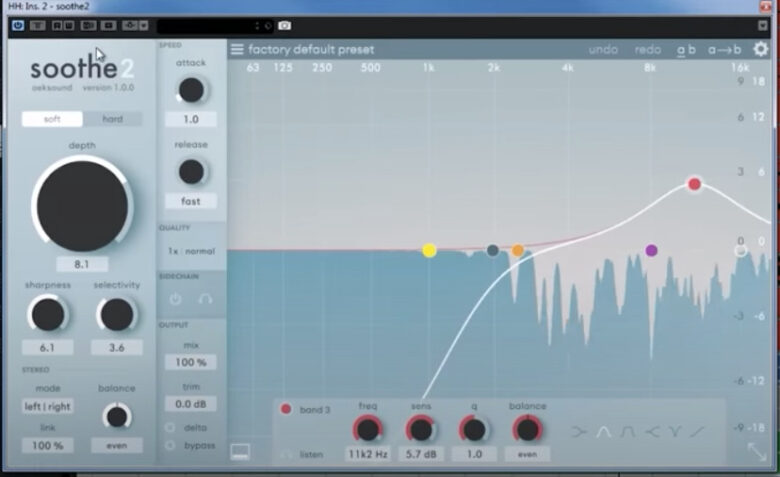
Task: Click the release knob
Action: click(x=191, y=172)
